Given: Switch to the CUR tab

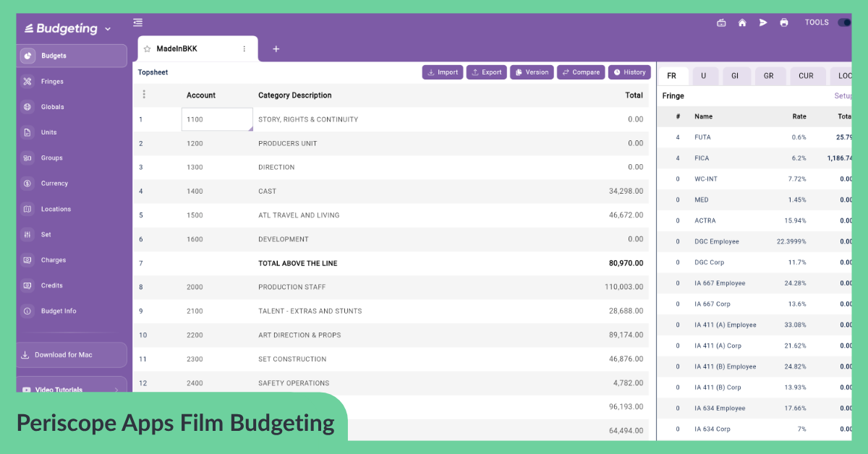Looking at the screenshot, I should (806, 76).
